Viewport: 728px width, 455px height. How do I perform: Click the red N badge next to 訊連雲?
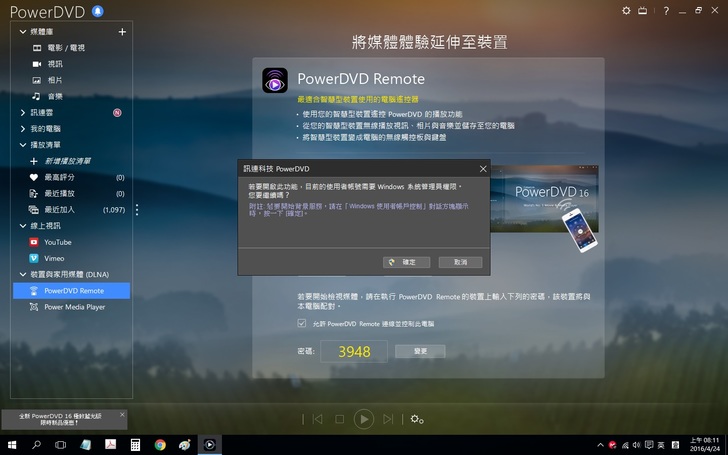pyautogui.click(x=117, y=112)
